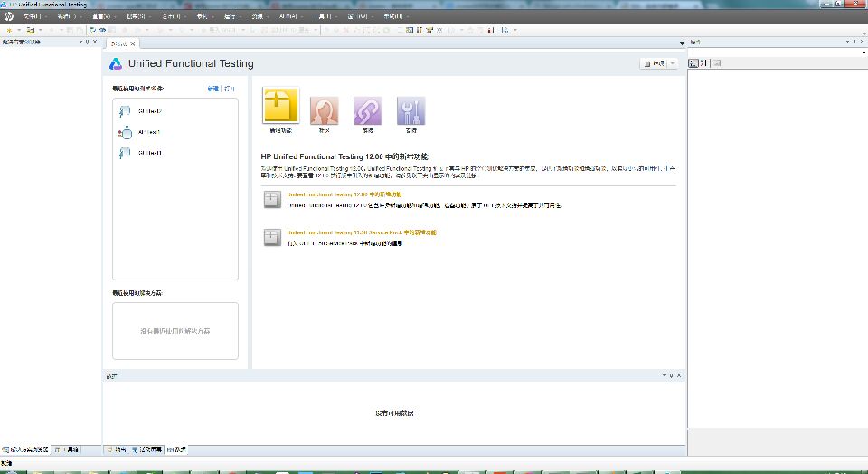
Task: Toggle auto-hide pin on bottom Data panel
Action: (671, 374)
